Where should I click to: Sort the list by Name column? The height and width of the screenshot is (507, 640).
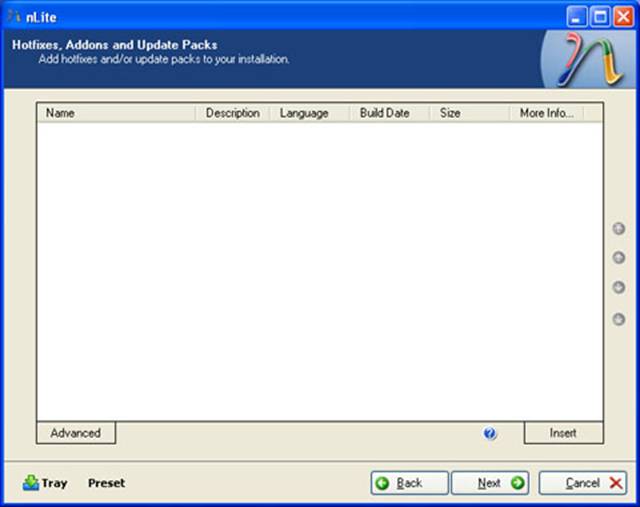pyautogui.click(x=116, y=113)
